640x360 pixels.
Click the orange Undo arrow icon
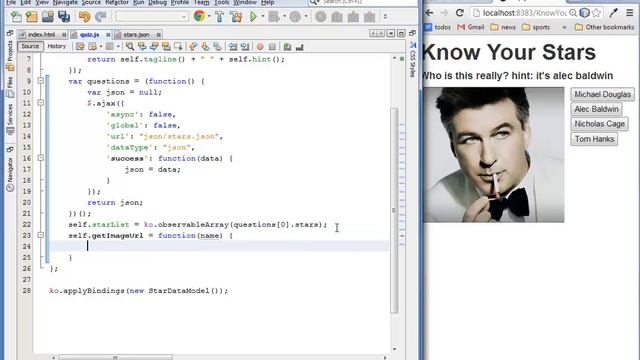click(84, 17)
